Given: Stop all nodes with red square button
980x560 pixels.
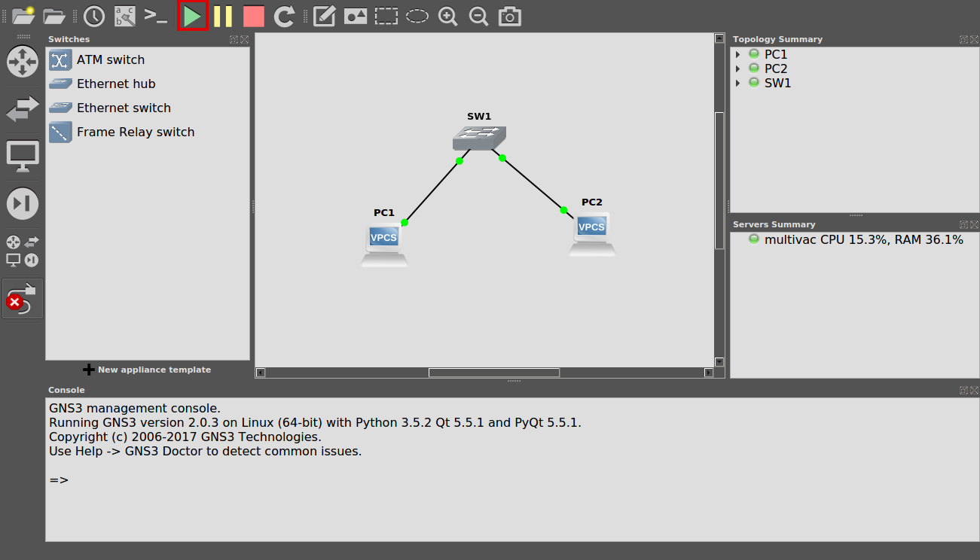Looking at the screenshot, I should 254,16.
